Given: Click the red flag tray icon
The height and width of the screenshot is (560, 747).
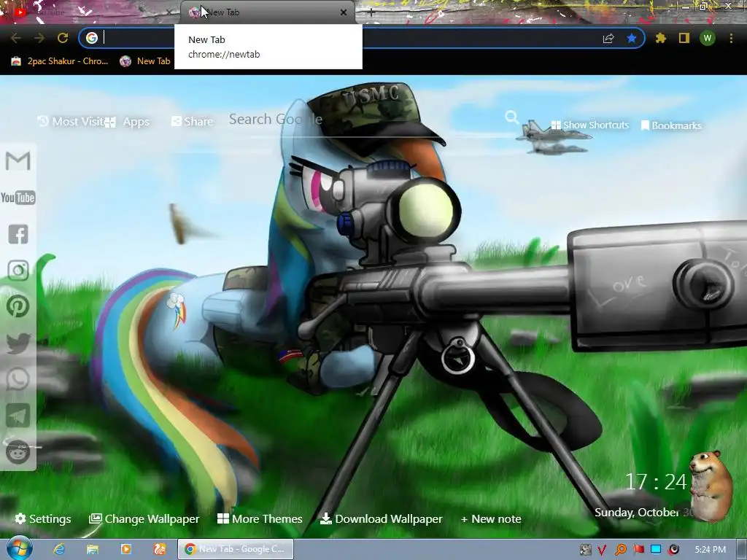Looking at the screenshot, I should click(x=638, y=550).
